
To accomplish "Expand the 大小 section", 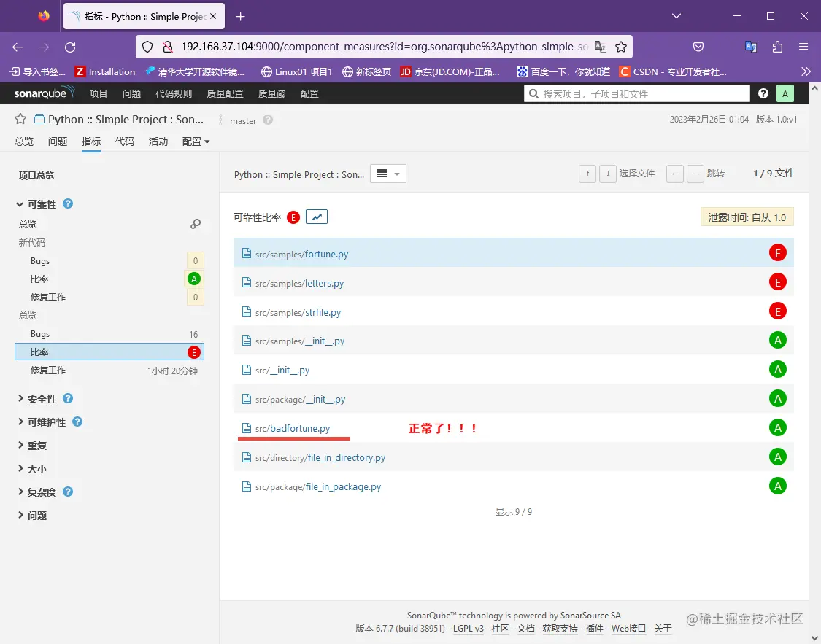I will click(x=31, y=469).
